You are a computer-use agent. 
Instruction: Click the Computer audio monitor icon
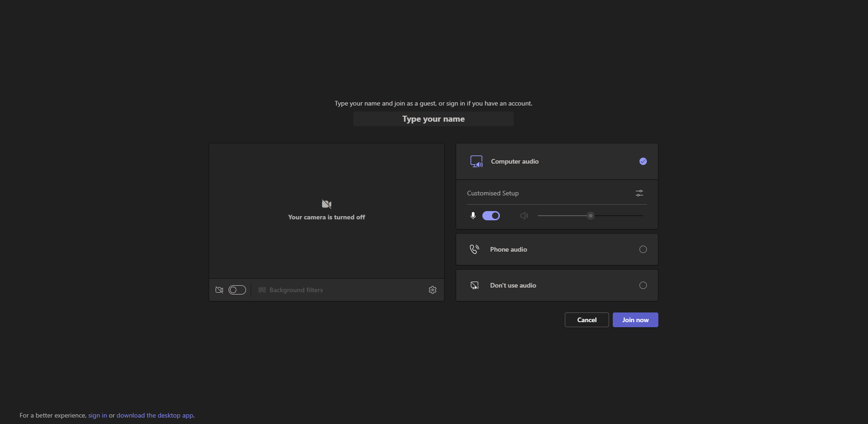coord(476,161)
